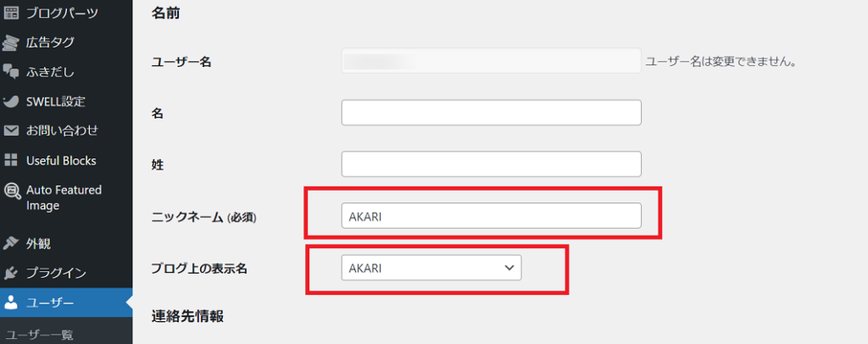The image size is (868, 344).
Task: Select the SWELL設定 menu item
Action: coord(56,101)
